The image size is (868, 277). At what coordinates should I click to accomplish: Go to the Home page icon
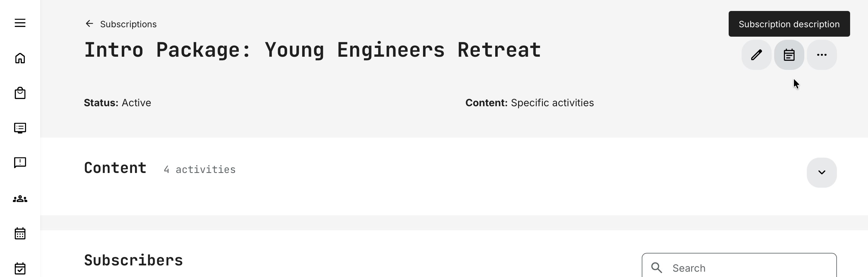(x=20, y=58)
